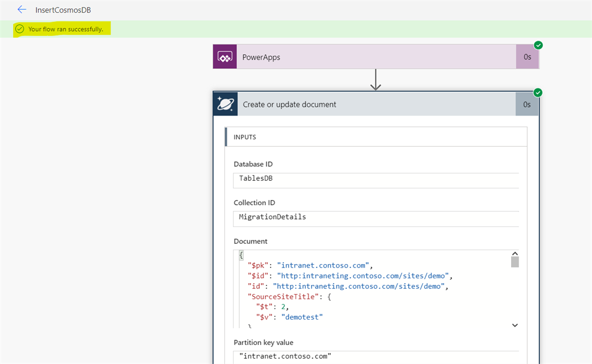Click the success check icon in banner
The image size is (592, 364).
(20, 29)
